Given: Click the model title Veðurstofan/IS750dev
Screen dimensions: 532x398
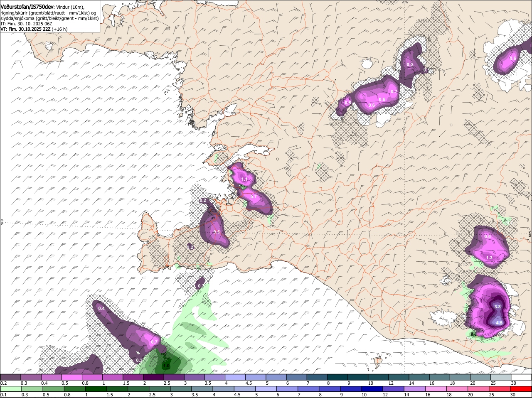Looking at the screenshot, I should click(27, 7).
